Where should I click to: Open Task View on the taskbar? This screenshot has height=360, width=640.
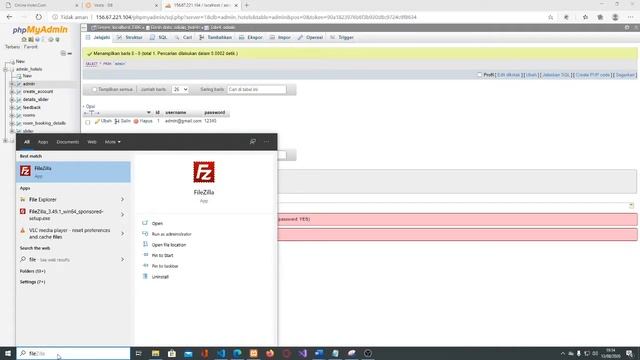point(139,353)
